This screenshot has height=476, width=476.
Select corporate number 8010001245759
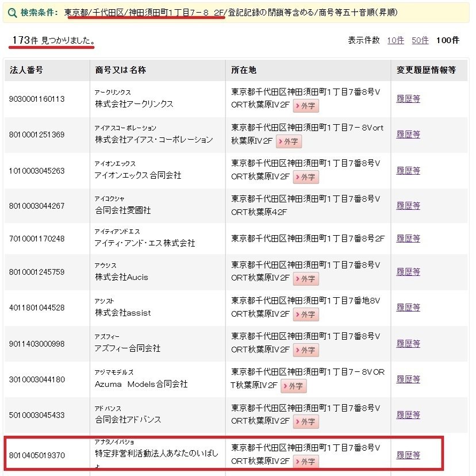(37, 272)
